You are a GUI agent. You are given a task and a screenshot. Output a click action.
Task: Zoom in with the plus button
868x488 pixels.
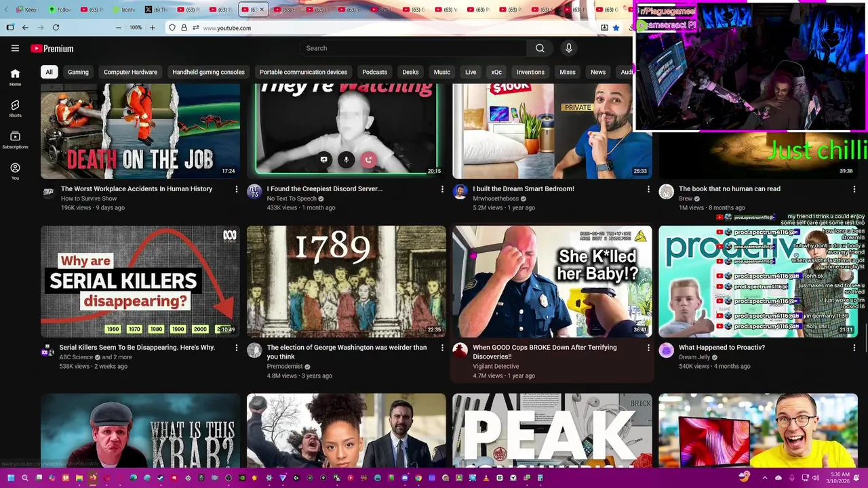152,28
